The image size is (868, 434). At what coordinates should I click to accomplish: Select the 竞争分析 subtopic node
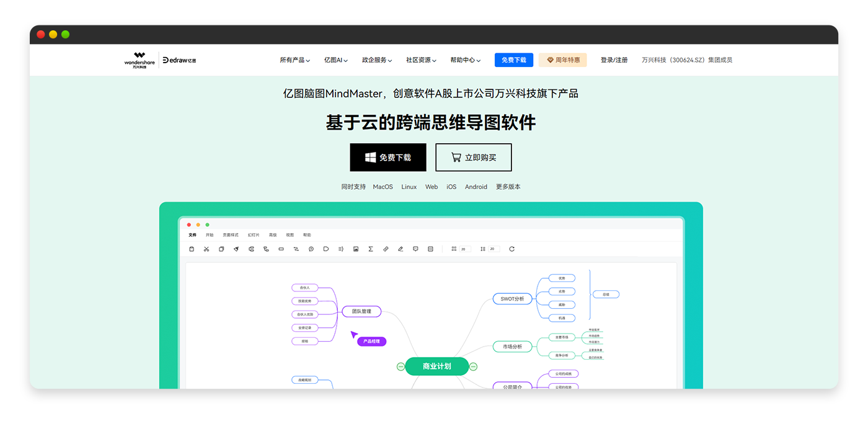coord(562,355)
